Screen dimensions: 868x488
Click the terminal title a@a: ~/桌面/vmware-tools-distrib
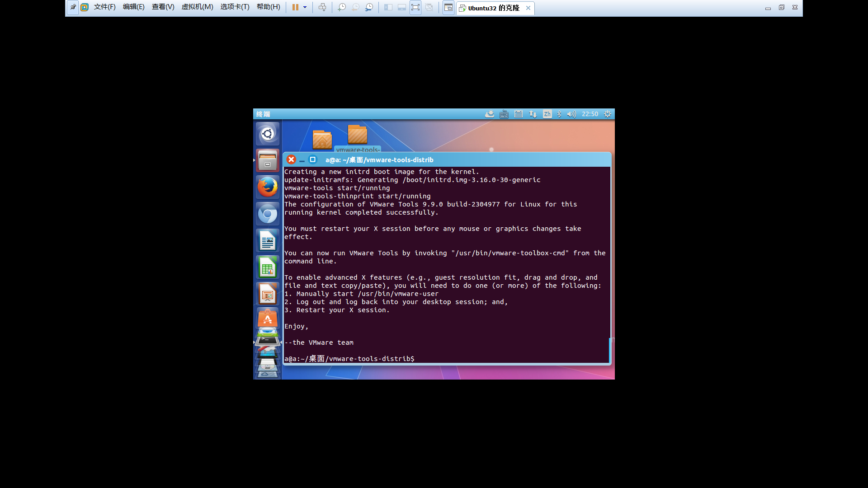pos(379,160)
